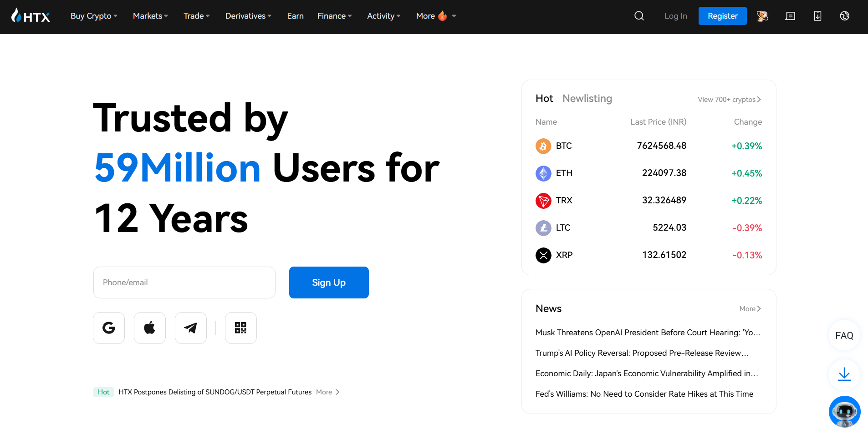Open the FAQ floating button
The width and height of the screenshot is (868, 434).
tap(844, 335)
